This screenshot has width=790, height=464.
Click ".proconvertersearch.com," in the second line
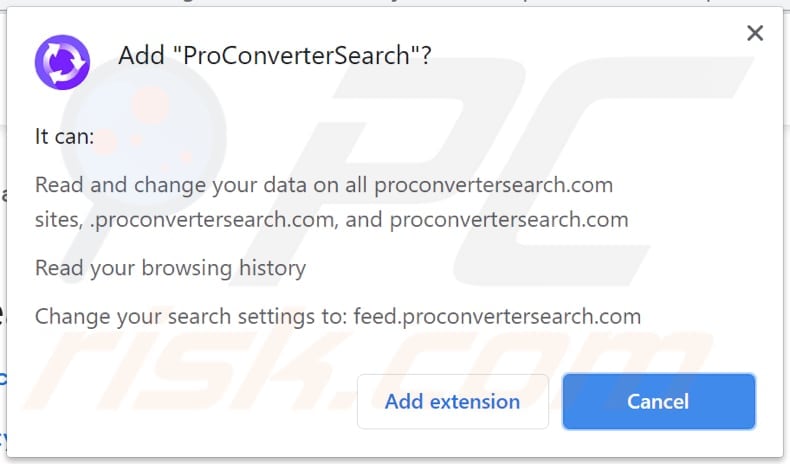(x=214, y=220)
